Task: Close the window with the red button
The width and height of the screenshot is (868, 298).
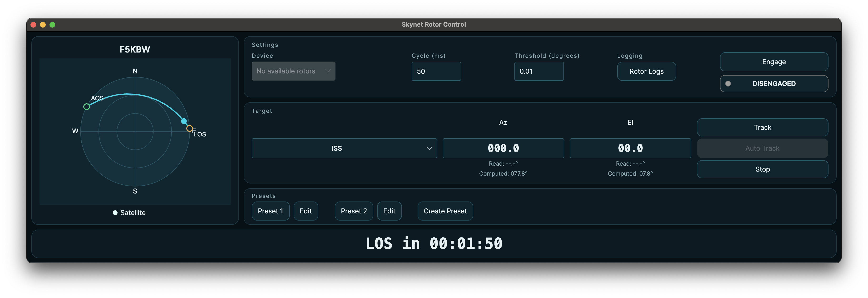Action: click(33, 24)
